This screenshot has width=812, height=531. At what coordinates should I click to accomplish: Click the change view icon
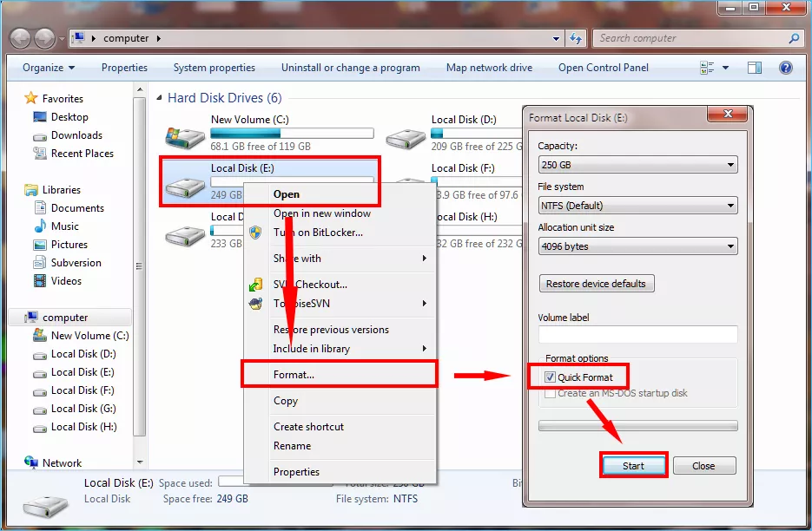(x=707, y=68)
